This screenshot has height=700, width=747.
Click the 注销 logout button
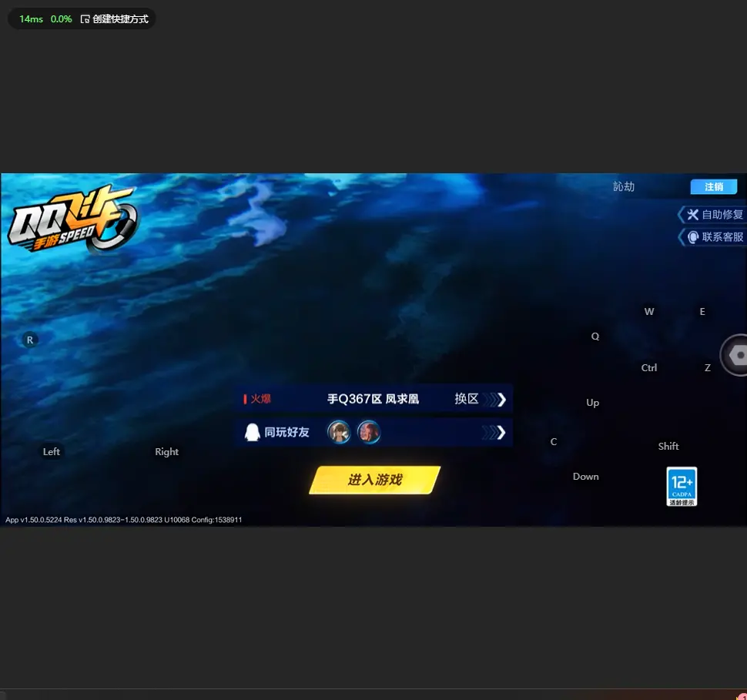(714, 187)
